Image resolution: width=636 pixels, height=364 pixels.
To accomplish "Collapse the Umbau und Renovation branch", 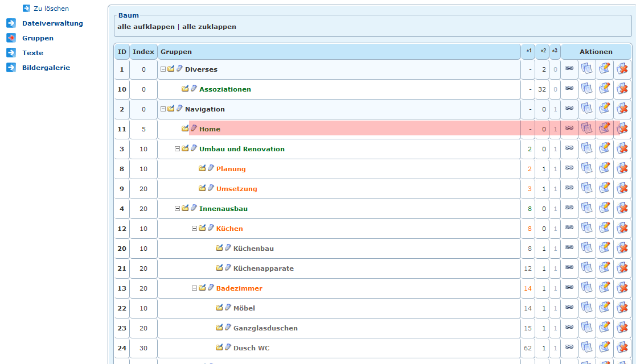I will (178, 149).
